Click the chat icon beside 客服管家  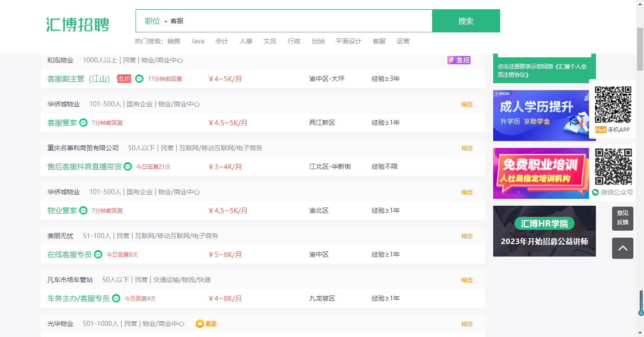(83, 123)
